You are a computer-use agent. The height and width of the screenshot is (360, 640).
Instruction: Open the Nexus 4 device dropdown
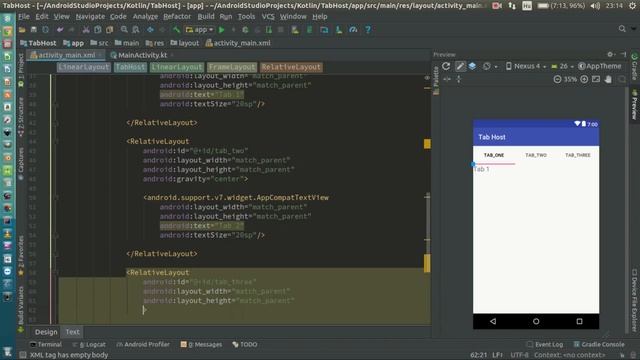(526, 66)
